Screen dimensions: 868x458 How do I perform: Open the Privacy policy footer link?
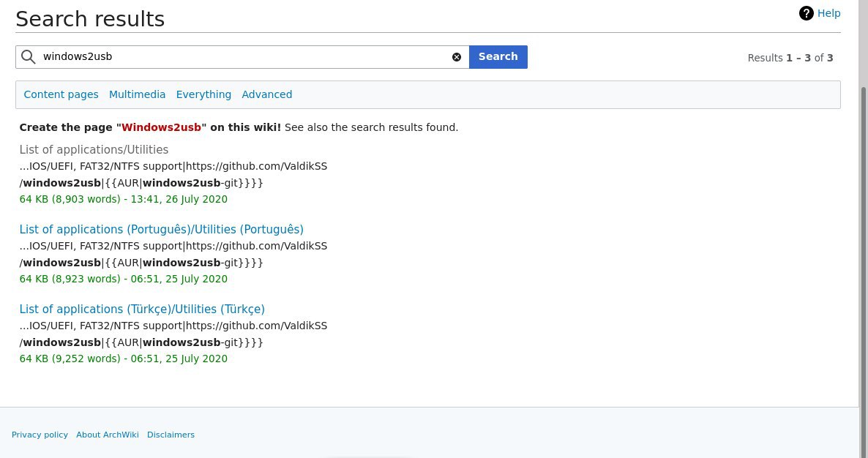click(40, 435)
